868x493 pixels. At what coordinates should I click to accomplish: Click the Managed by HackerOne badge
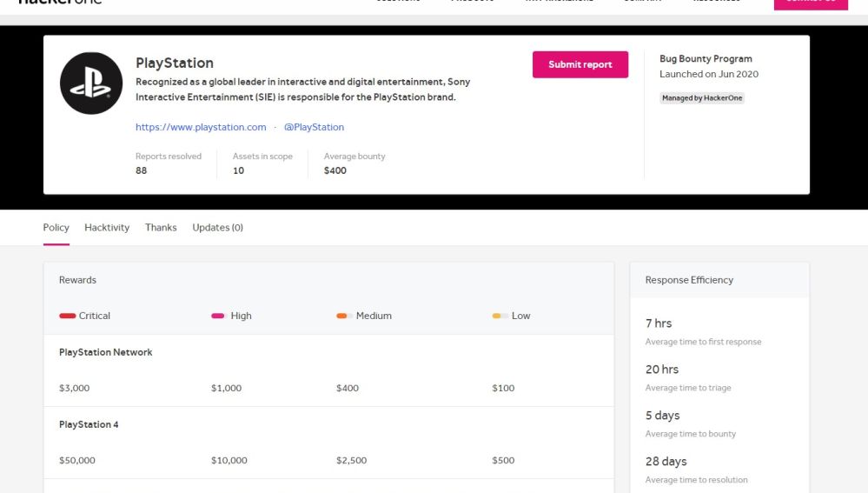click(702, 98)
